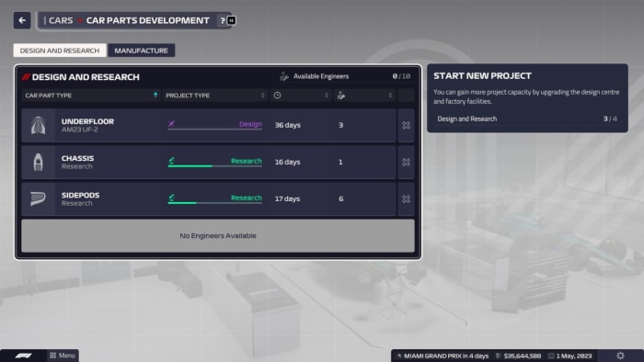
Task: Cancel the Chassis research project
Action: pyautogui.click(x=406, y=162)
